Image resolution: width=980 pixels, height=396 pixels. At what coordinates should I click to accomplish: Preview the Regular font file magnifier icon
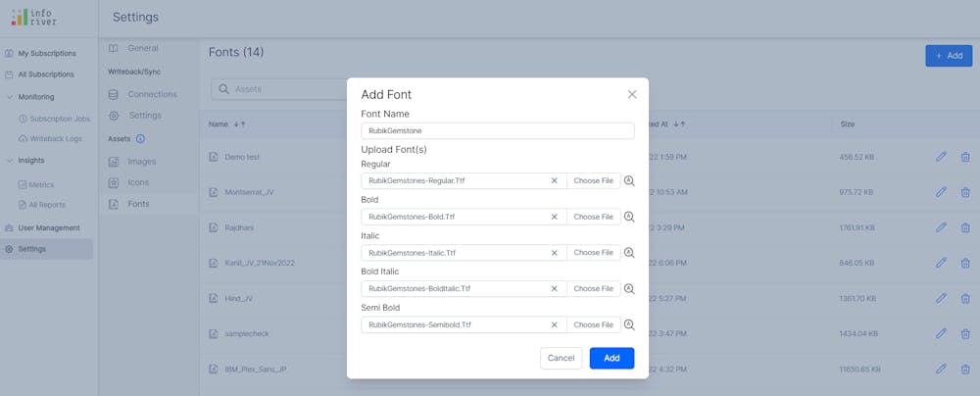[629, 181]
